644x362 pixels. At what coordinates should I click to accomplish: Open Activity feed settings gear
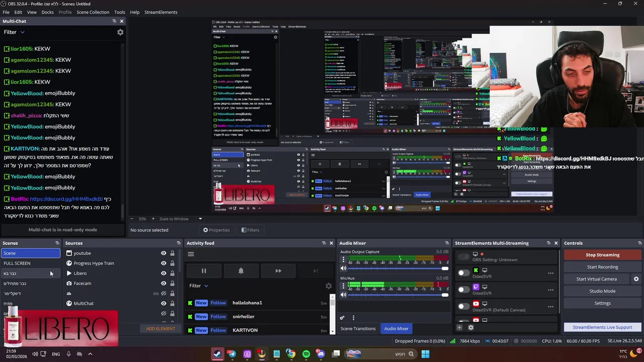pyautogui.click(x=329, y=286)
